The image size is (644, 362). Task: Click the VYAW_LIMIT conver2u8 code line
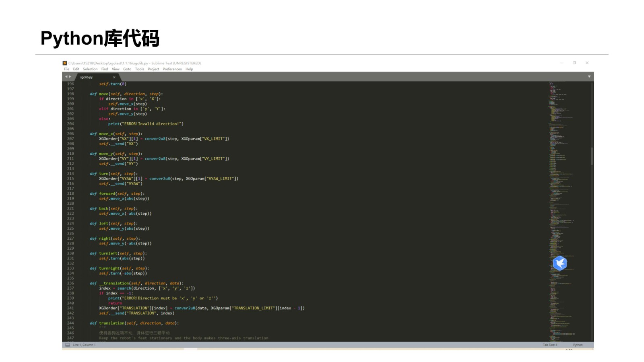tap(169, 179)
